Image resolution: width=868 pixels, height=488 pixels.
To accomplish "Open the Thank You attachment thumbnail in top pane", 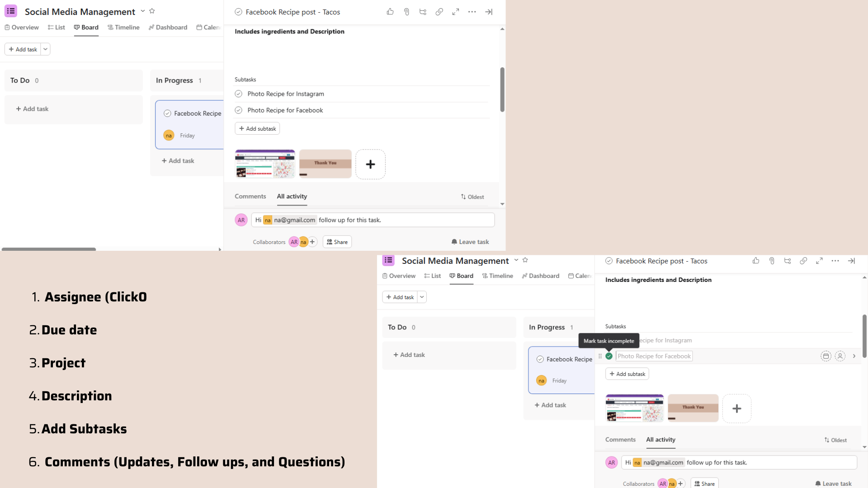I will pyautogui.click(x=325, y=164).
